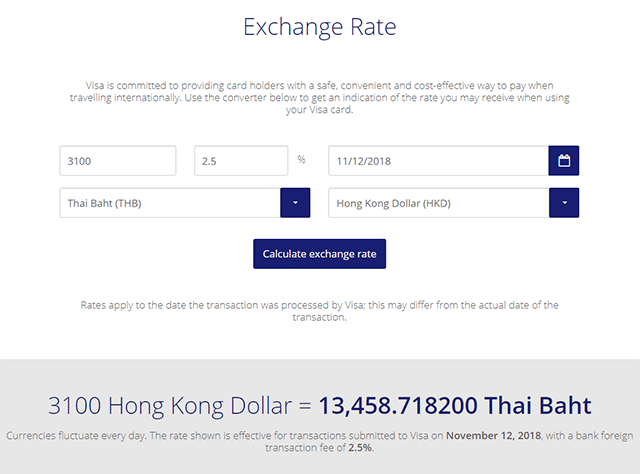Click the date field showing 11/12/2018
This screenshot has width=640, height=474.
pyautogui.click(x=438, y=160)
